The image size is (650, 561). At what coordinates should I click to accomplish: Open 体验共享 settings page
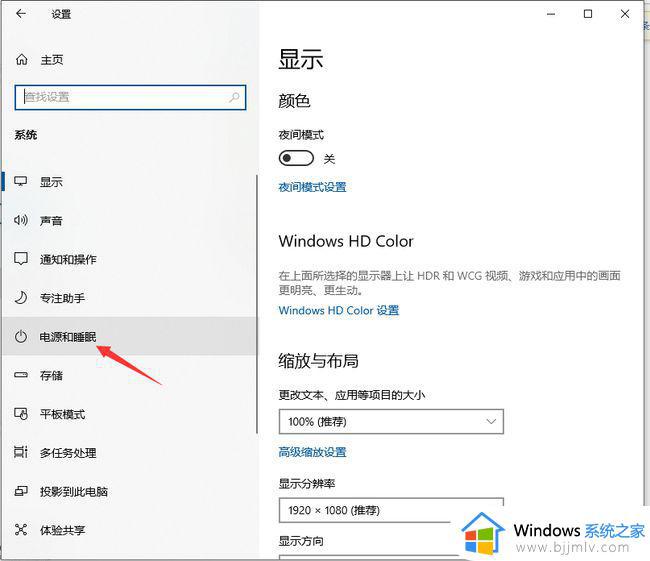pyautogui.click(x=129, y=530)
